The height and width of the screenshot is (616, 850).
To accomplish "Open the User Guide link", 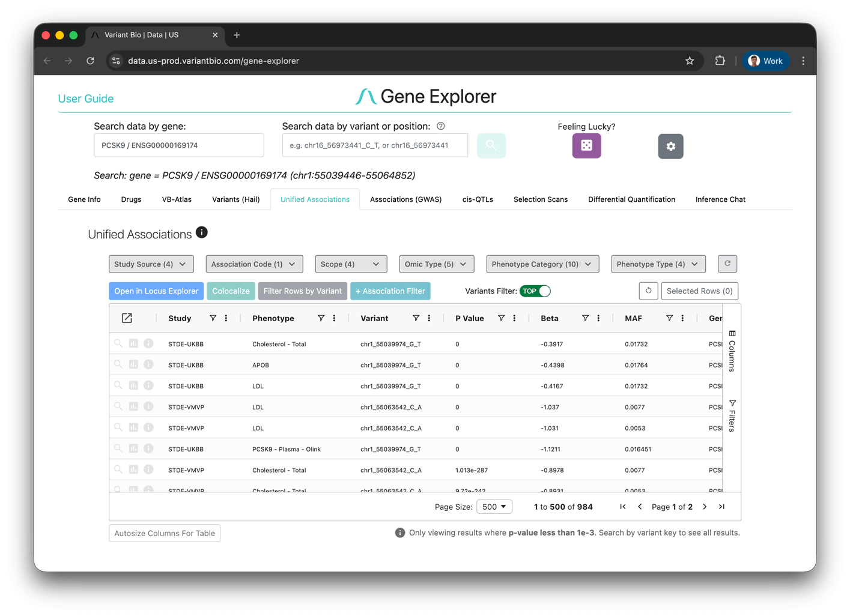I will click(86, 98).
